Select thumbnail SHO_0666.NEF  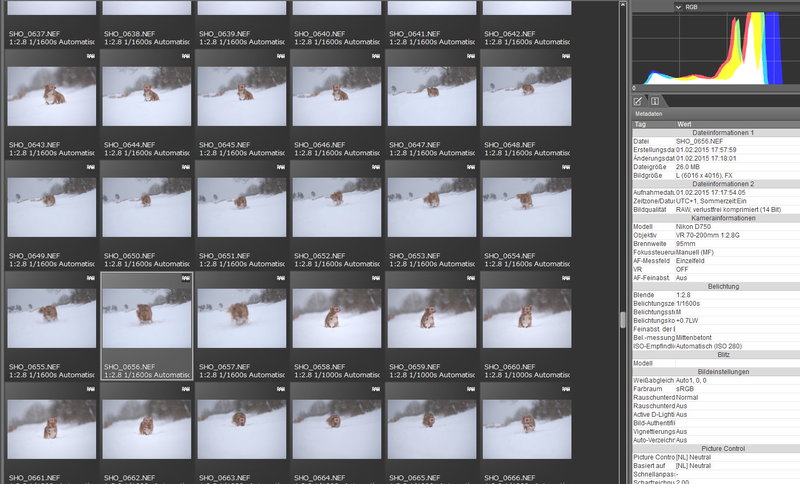pos(527,429)
